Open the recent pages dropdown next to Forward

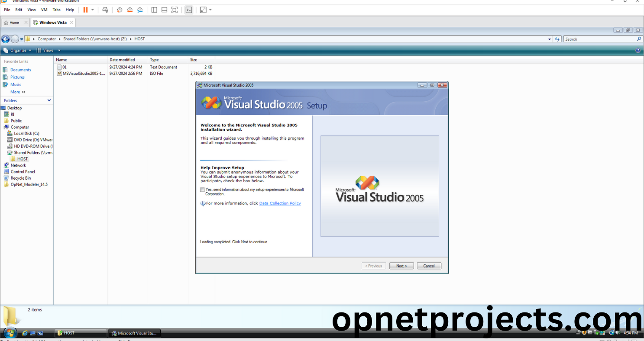coord(22,39)
